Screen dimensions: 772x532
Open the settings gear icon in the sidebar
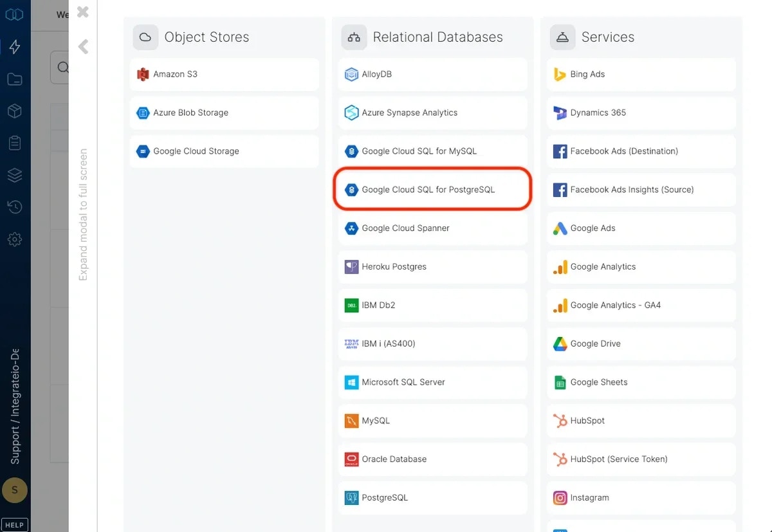click(14, 239)
